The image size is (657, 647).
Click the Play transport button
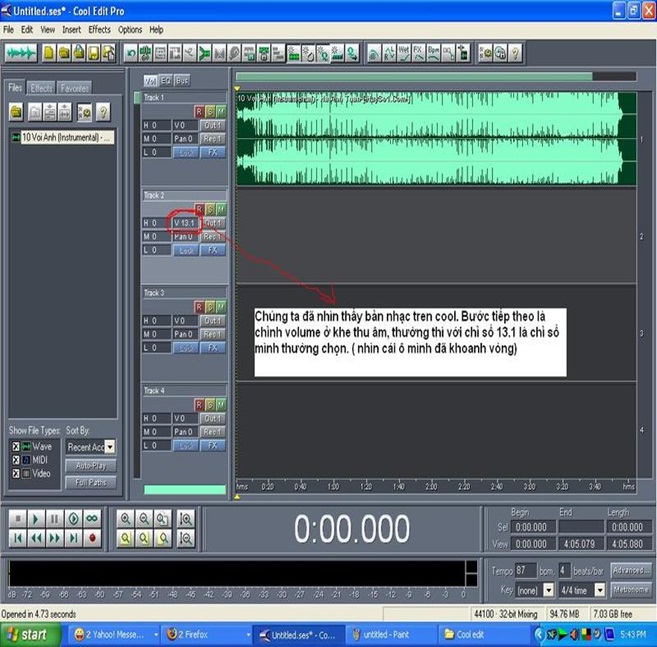point(36,519)
